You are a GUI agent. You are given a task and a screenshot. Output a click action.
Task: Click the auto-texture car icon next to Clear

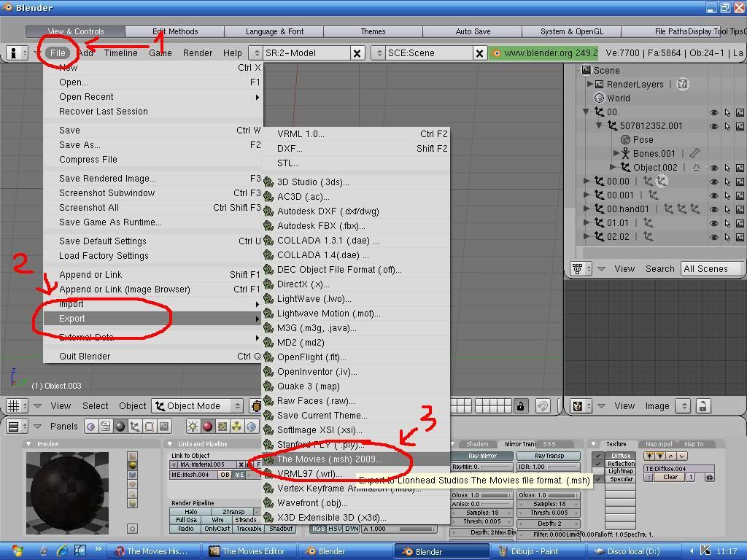pos(709,477)
